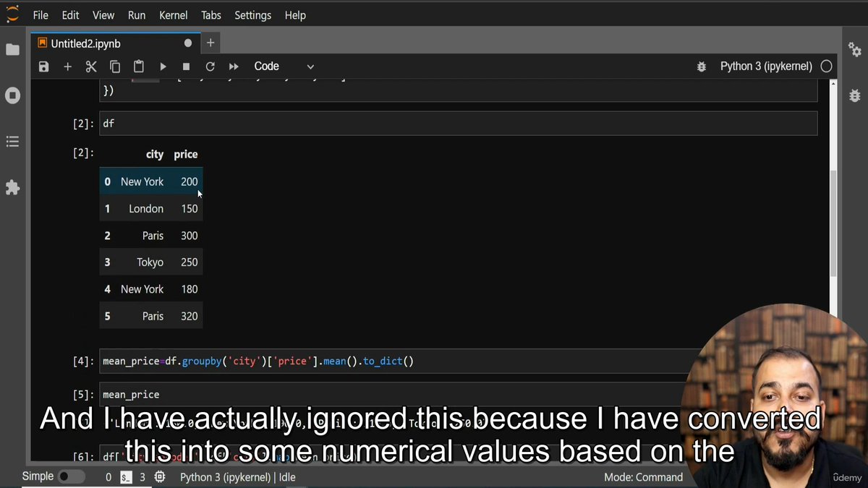Click the price column header
The height and width of the screenshot is (488, 868).
[x=186, y=155]
